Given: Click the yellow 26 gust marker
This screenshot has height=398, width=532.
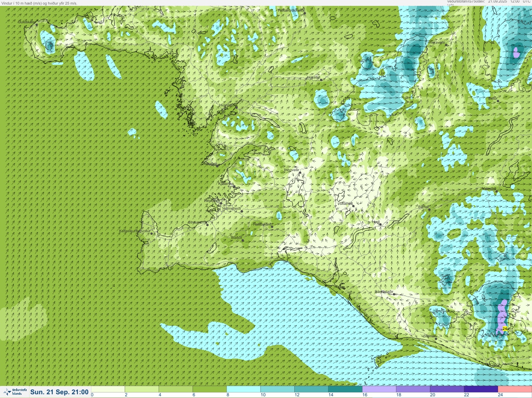Looking at the screenshot, I should coord(505,329).
